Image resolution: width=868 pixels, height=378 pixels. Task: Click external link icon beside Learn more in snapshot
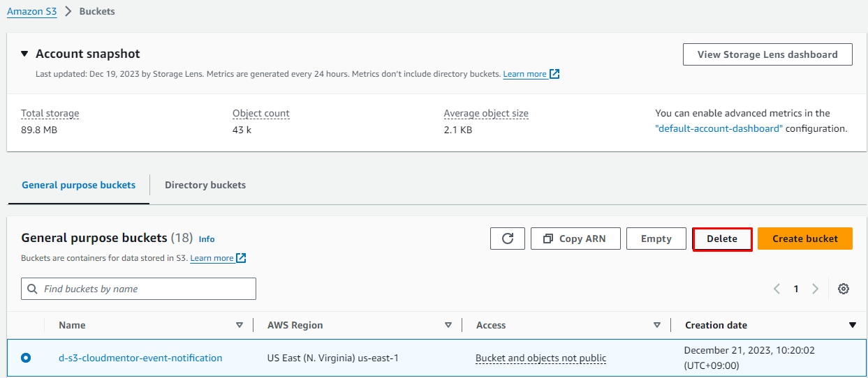point(554,74)
